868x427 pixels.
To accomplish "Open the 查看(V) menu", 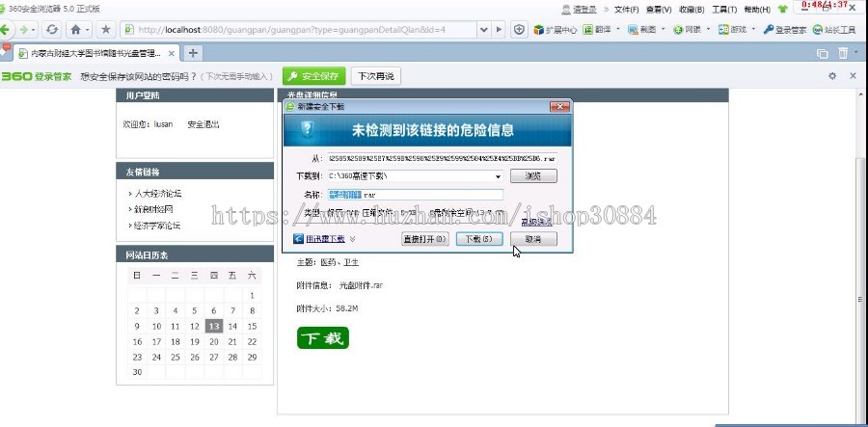I will [659, 10].
